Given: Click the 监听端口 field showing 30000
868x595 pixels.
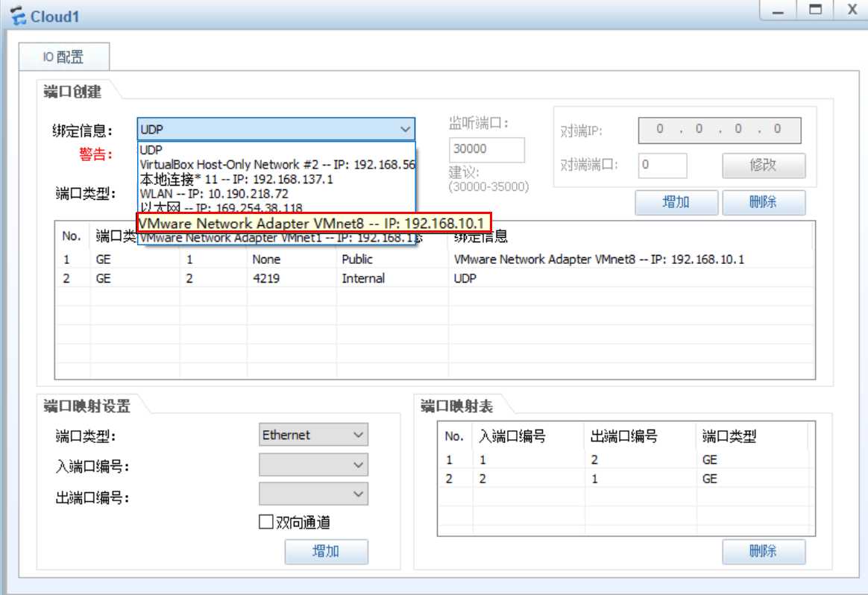Looking at the screenshot, I should coord(487,149).
